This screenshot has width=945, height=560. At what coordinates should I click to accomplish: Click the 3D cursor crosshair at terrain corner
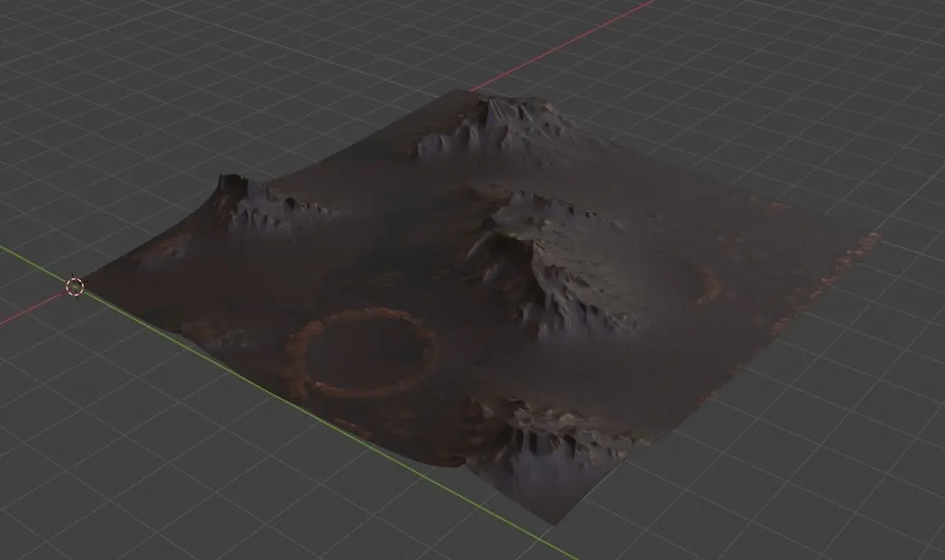click(x=75, y=287)
